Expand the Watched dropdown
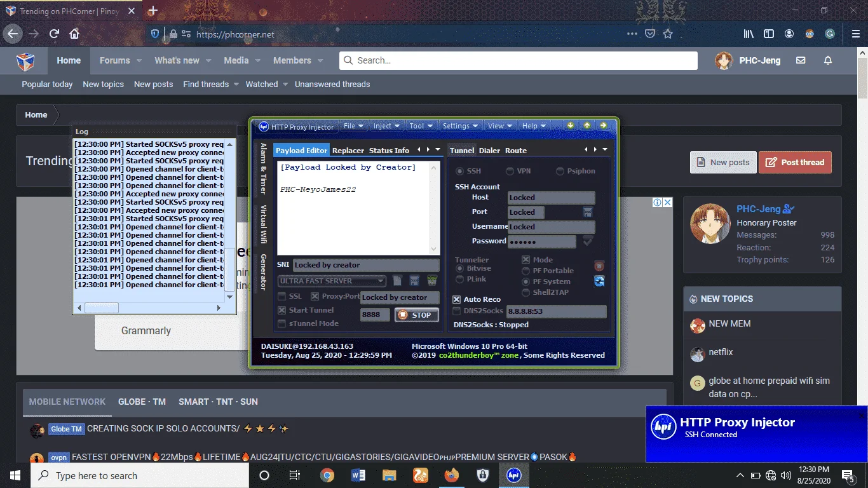This screenshot has width=868, height=488. coord(285,84)
